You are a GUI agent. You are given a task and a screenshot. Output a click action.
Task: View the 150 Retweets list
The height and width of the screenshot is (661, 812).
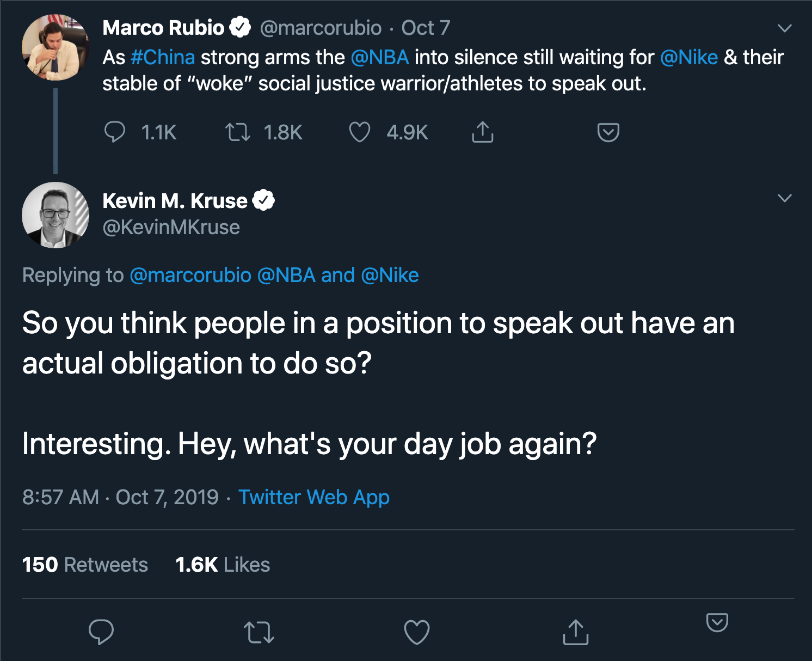pos(85,565)
